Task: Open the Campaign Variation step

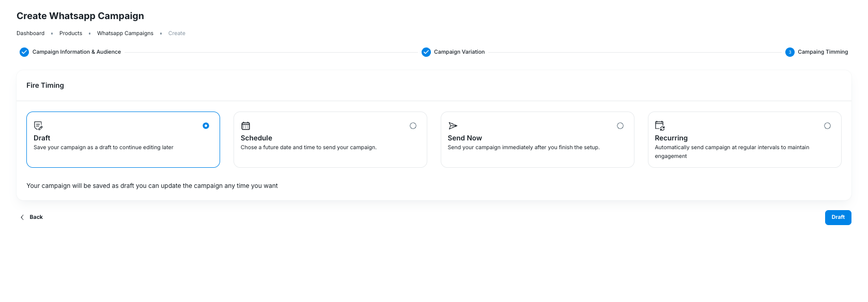Action: (x=459, y=52)
